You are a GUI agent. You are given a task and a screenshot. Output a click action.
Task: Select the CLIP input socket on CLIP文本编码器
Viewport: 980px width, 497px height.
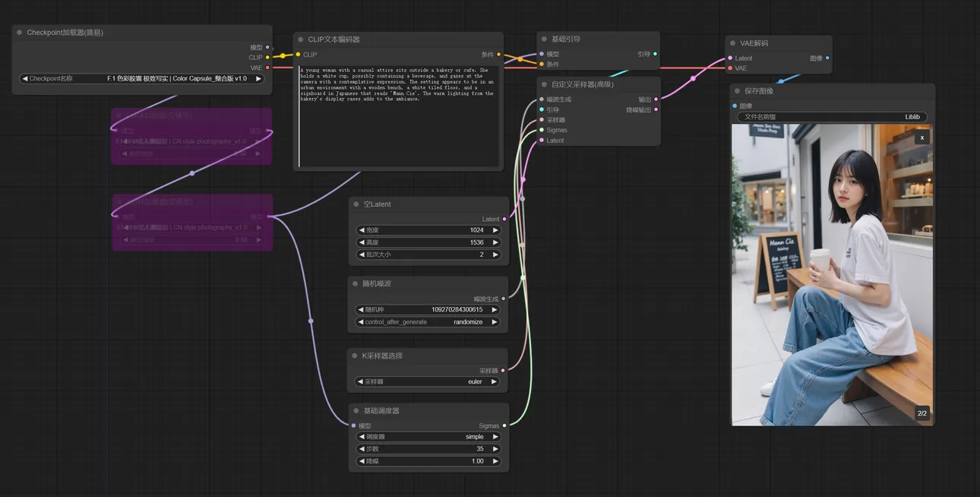tap(298, 55)
